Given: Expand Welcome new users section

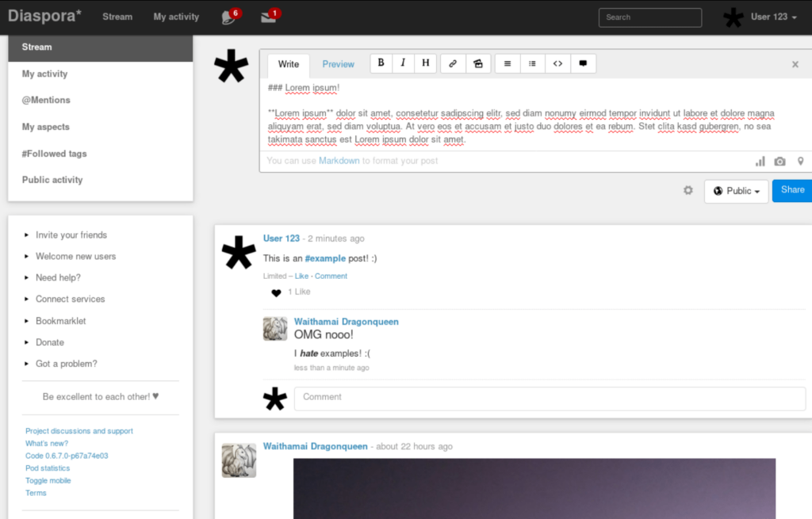Looking at the screenshot, I should coord(75,256).
